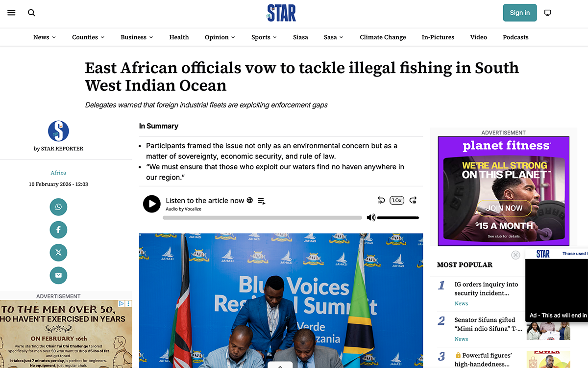The width and height of the screenshot is (588, 368).
Task: Rewind audio ten seconds
Action: click(381, 200)
